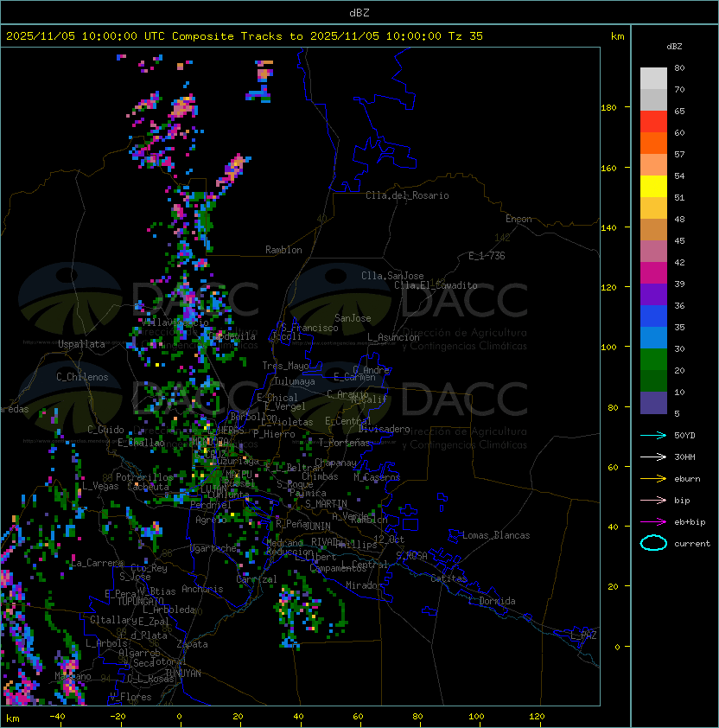Click the pink bip arrow legend icon
The height and width of the screenshot is (728, 719).
pyautogui.click(x=653, y=500)
